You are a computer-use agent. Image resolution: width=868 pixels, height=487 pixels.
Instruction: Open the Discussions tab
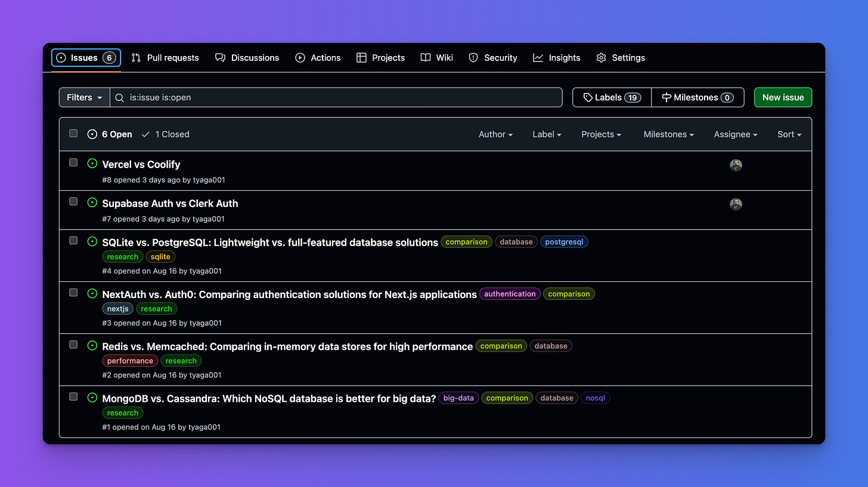[247, 58]
